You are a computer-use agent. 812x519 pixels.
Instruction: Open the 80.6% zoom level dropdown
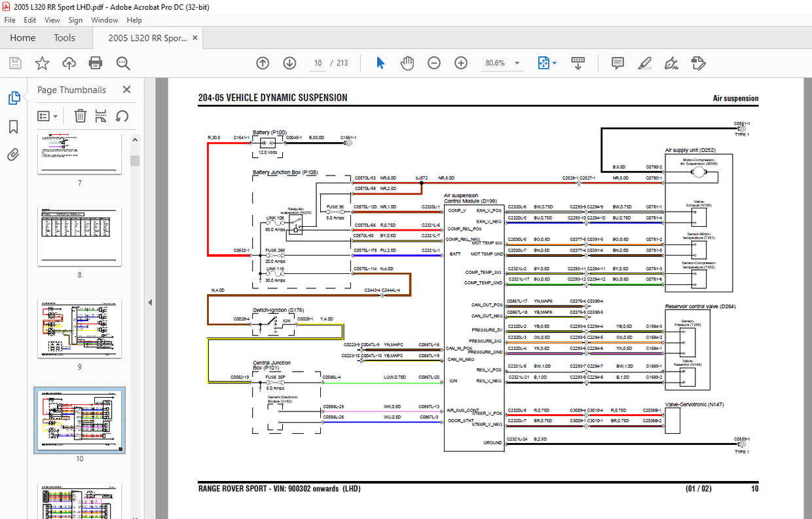click(517, 64)
